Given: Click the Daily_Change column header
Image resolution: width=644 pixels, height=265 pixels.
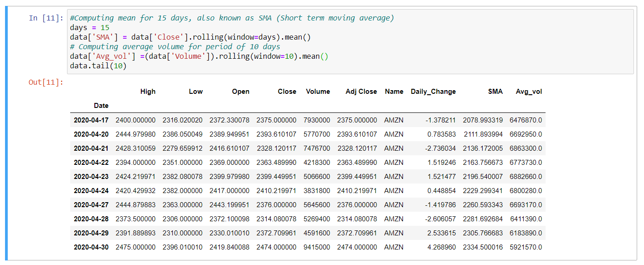Looking at the screenshot, I should [x=433, y=92].
